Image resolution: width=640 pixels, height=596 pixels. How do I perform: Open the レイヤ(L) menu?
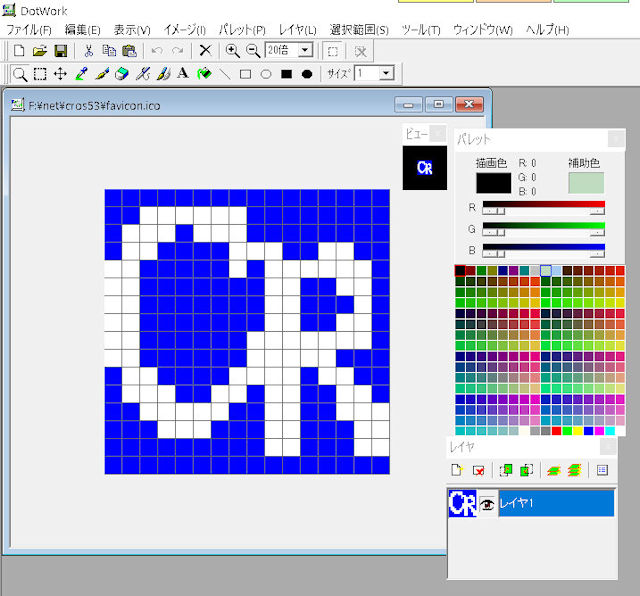pos(297,30)
